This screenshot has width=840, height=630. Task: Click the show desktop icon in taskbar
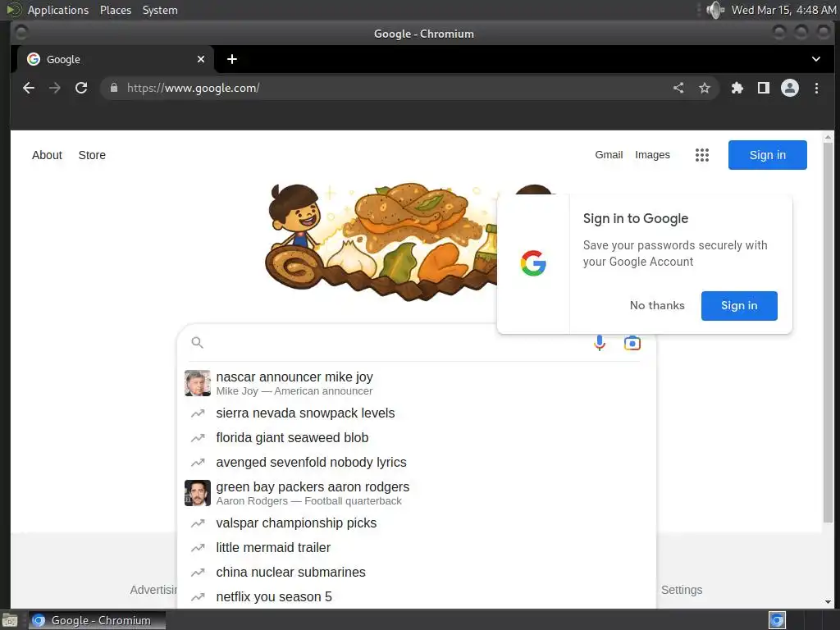[x=10, y=620]
